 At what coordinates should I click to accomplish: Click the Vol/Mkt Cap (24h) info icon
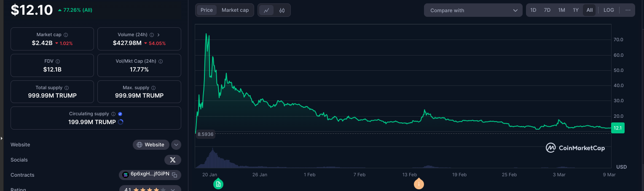tap(161, 61)
